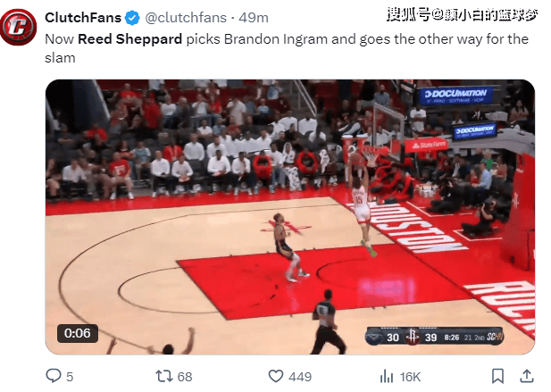Click the 16K views count
The image size is (551, 392).
pyautogui.click(x=410, y=377)
